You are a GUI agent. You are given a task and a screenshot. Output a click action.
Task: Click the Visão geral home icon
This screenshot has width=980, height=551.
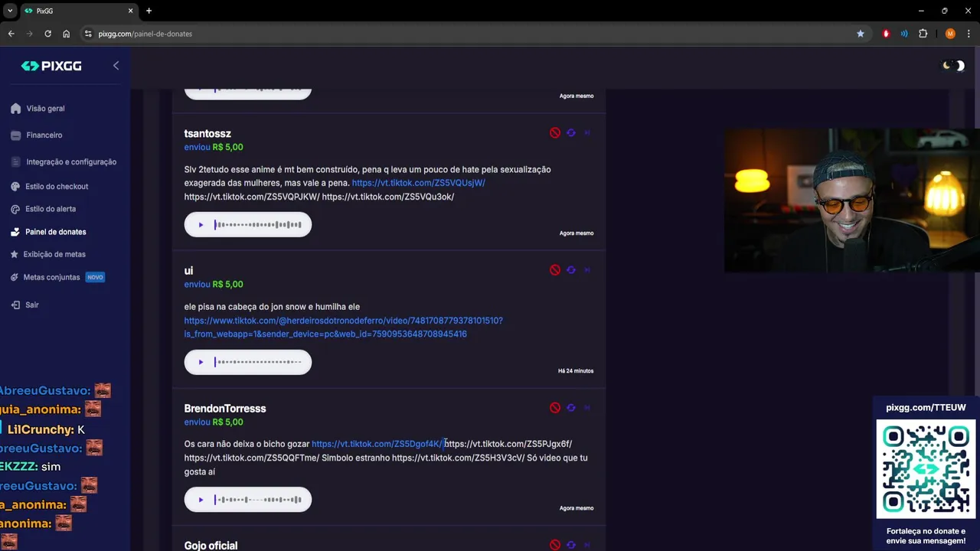[15, 109]
